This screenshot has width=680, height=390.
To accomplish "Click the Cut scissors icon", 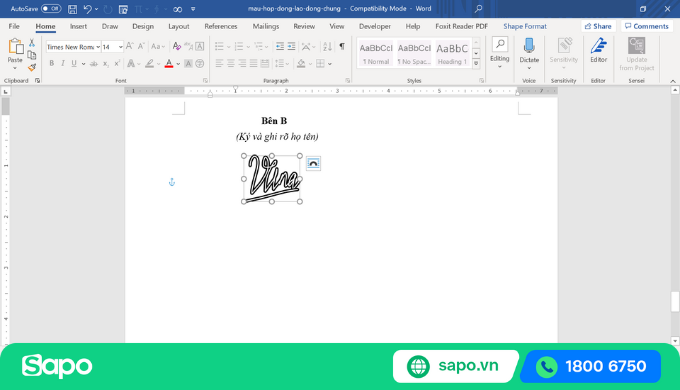I will coord(32,43).
